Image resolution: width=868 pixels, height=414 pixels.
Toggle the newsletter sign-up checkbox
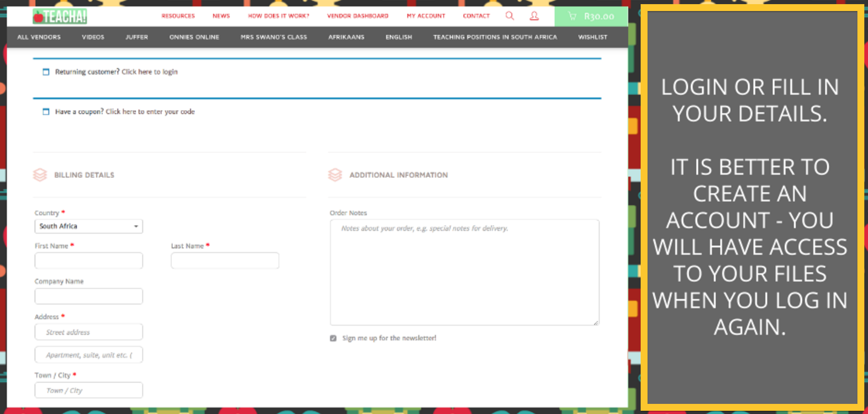pyautogui.click(x=333, y=338)
